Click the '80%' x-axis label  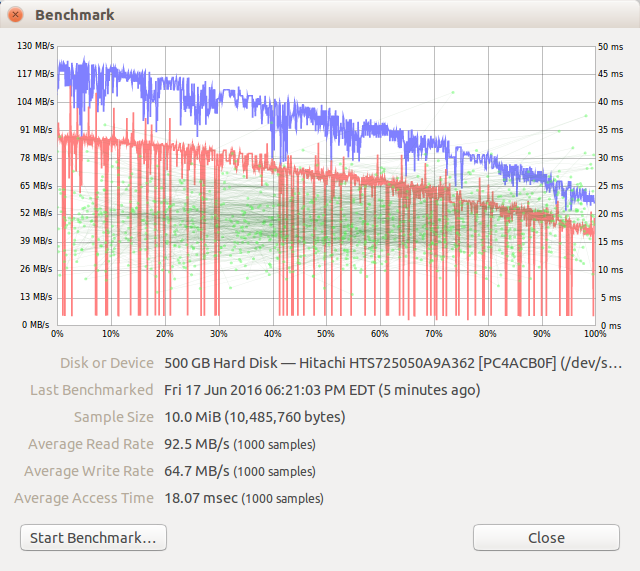487,333
